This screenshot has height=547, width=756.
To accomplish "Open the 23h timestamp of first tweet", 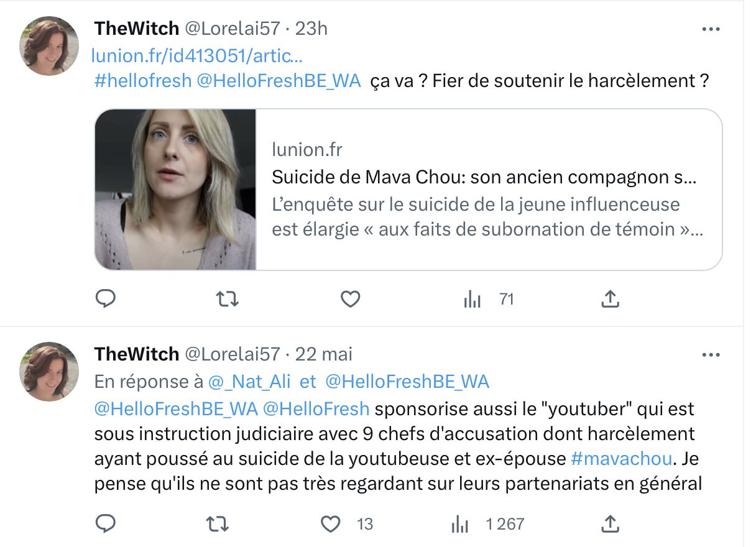I will (311, 28).
